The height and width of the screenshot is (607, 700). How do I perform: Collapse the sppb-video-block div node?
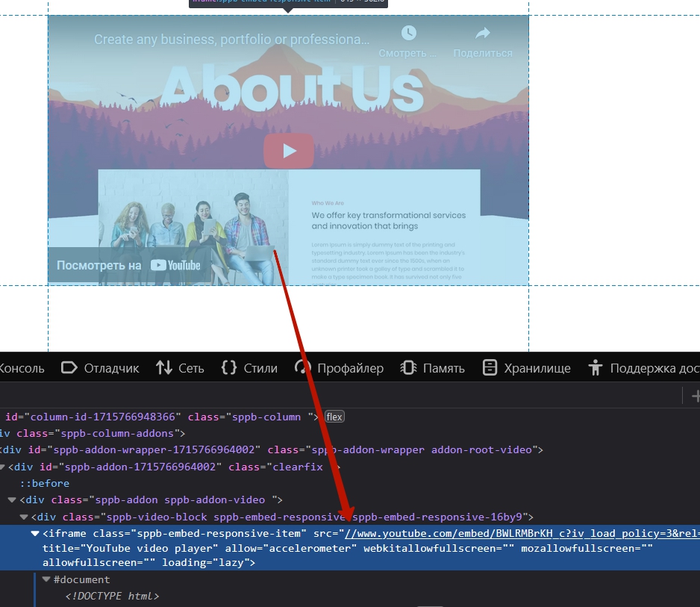(x=25, y=517)
